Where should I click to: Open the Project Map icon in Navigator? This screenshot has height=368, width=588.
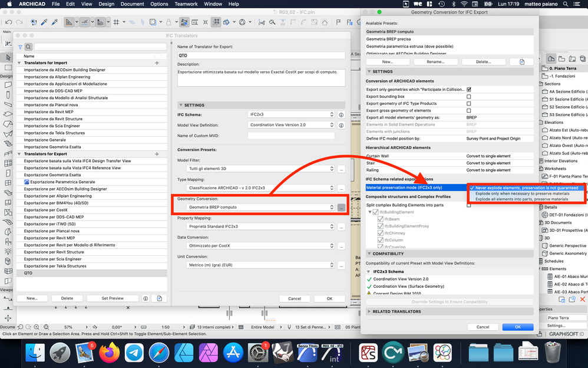tap(551, 58)
